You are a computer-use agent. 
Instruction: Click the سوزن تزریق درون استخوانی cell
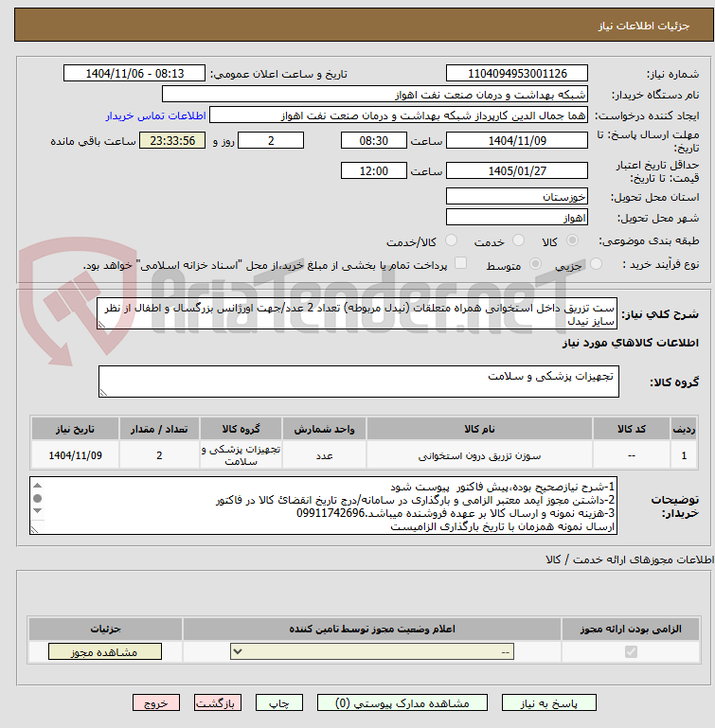(479, 455)
